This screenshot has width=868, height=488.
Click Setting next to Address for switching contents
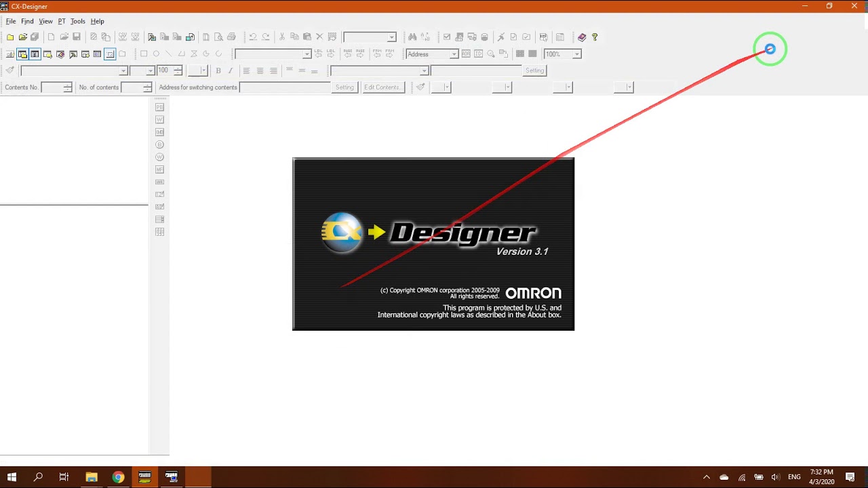point(344,87)
